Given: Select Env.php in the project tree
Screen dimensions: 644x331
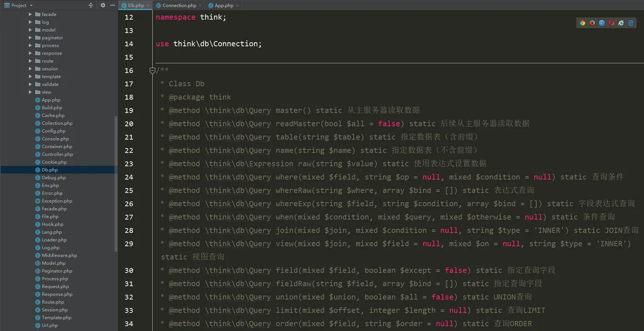Looking at the screenshot, I should click(x=47, y=185).
